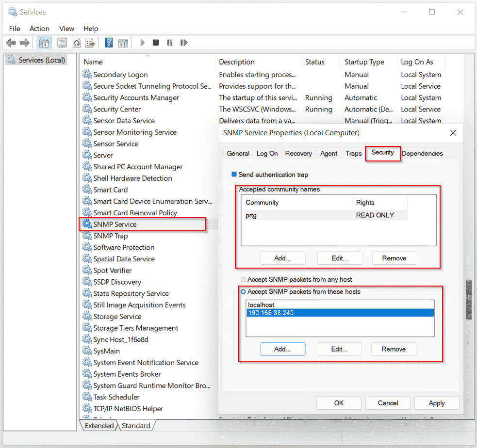
Task: Select the Smart Card gear icon
Action: tap(87, 190)
